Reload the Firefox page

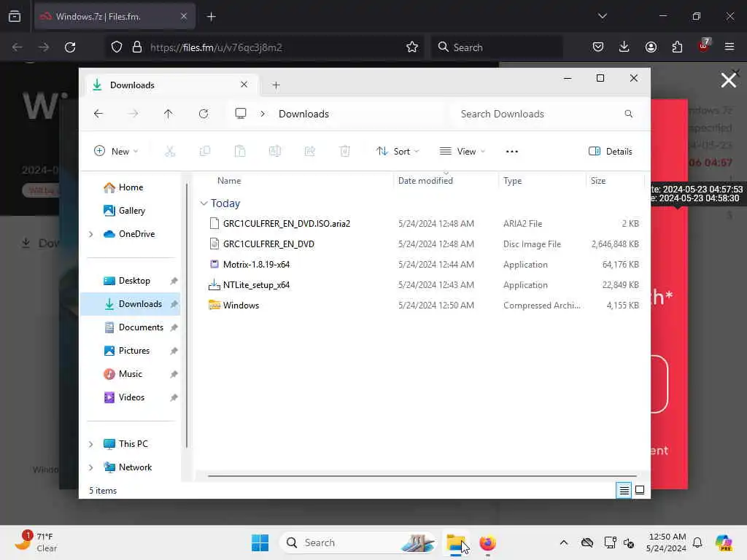coord(70,47)
